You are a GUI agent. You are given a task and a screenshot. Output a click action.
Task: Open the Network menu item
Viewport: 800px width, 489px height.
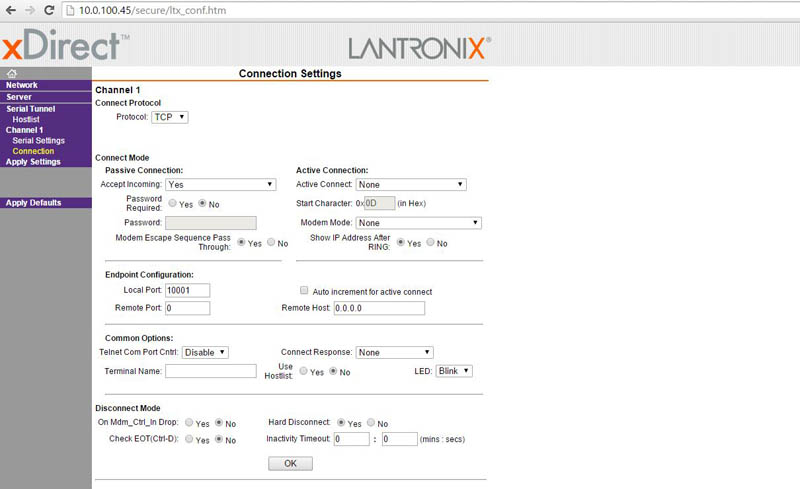tap(22, 86)
